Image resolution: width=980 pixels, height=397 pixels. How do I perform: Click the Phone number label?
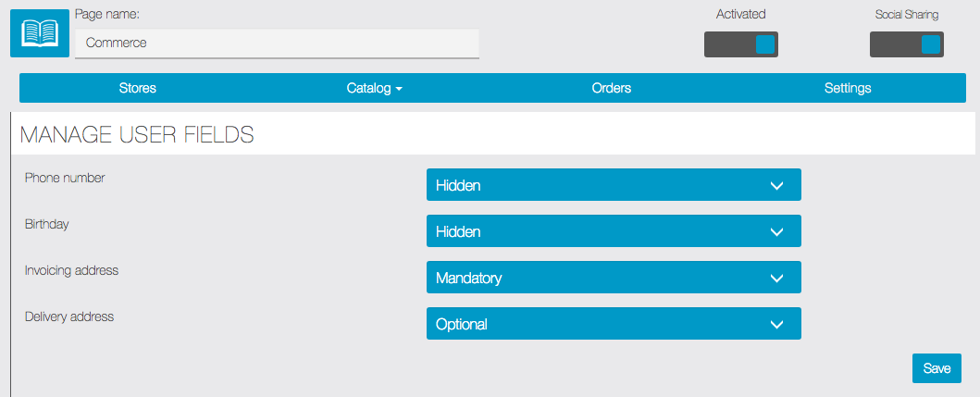(65, 178)
